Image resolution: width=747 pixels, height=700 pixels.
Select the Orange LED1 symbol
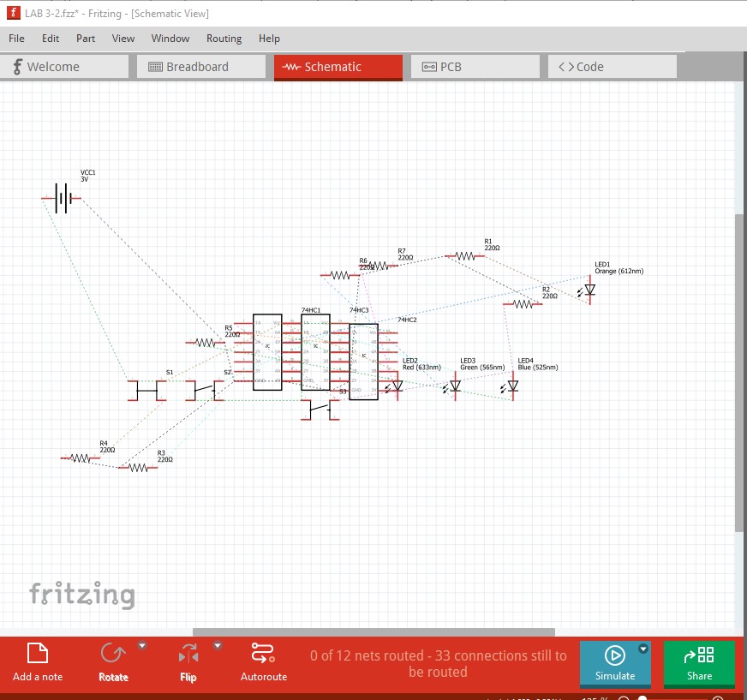coord(589,290)
